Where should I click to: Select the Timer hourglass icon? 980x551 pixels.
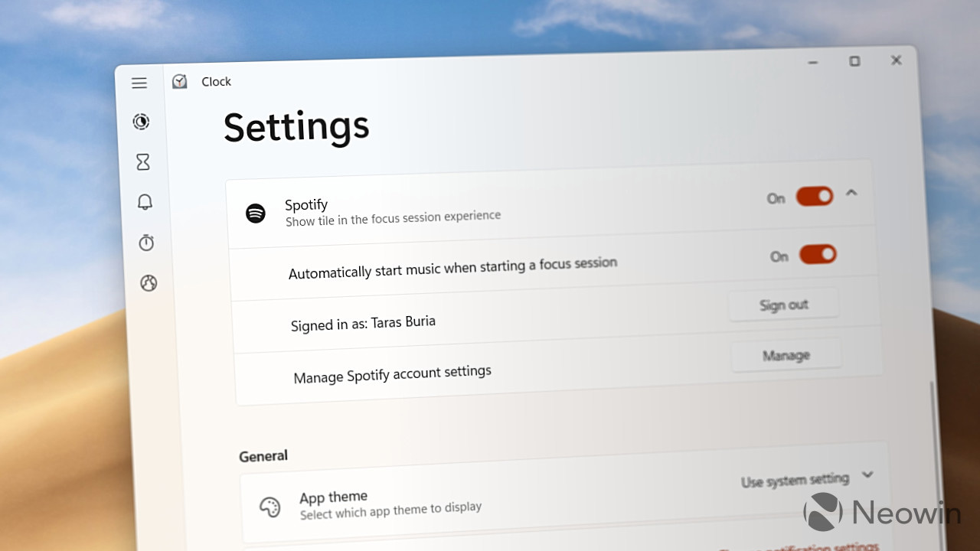[142, 161]
